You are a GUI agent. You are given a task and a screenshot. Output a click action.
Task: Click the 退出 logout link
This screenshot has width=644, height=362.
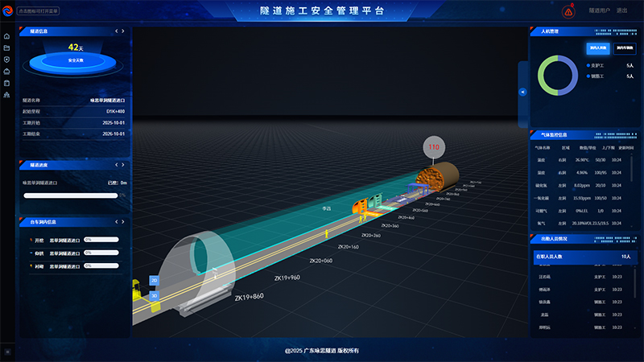coord(621,12)
